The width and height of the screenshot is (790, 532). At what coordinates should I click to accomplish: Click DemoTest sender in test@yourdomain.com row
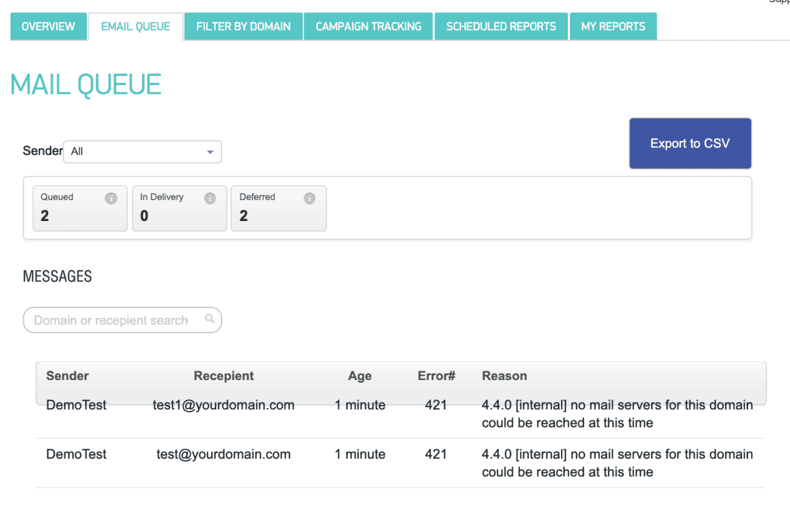[x=77, y=454]
